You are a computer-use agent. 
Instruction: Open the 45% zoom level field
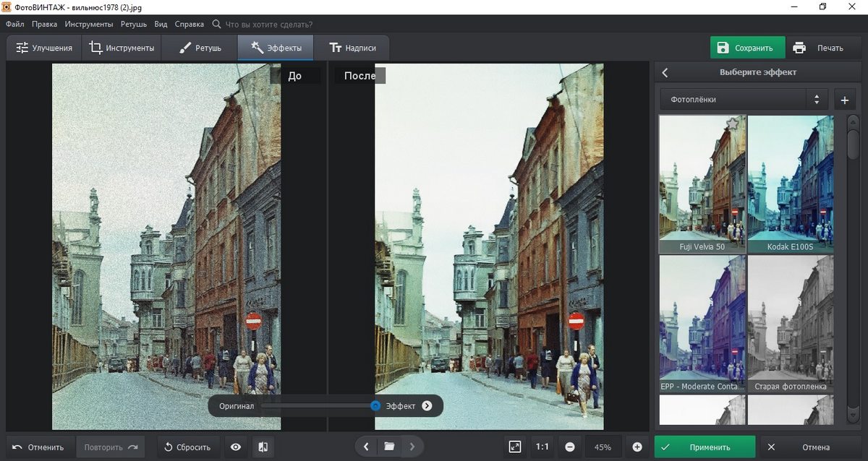[x=603, y=447]
